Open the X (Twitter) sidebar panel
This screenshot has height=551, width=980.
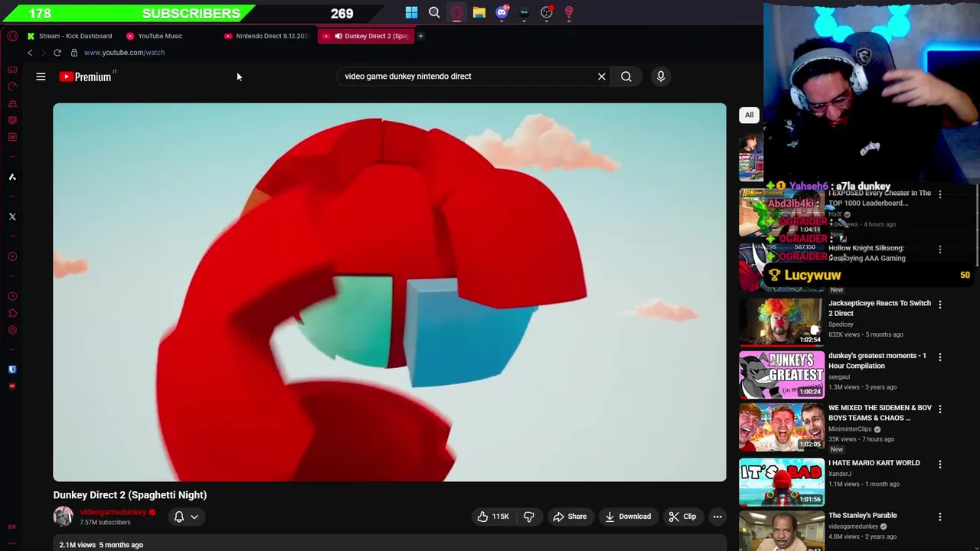click(12, 217)
